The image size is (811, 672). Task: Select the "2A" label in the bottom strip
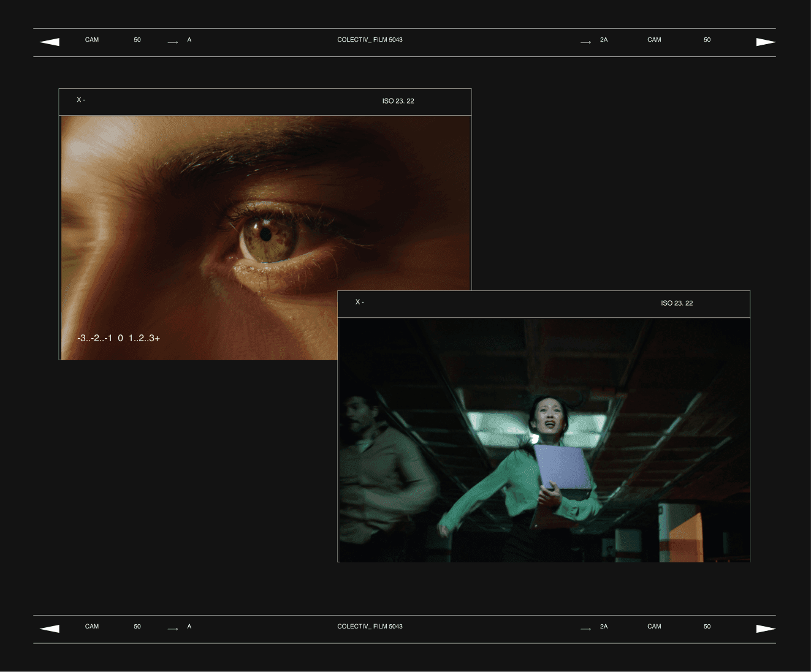604,627
